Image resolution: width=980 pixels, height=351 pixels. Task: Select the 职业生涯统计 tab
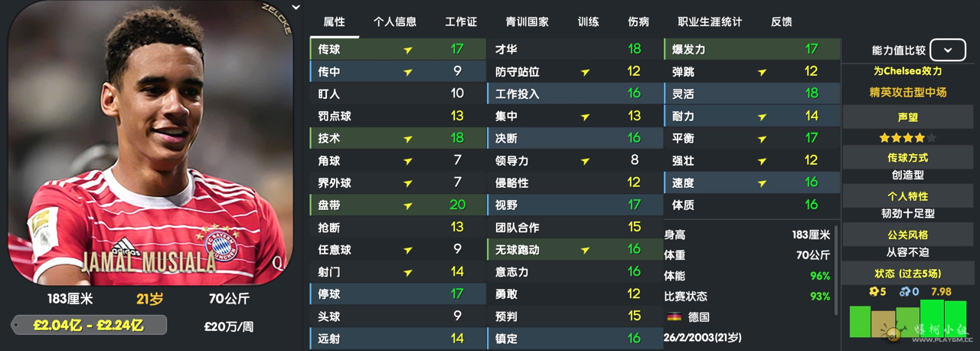point(710,21)
